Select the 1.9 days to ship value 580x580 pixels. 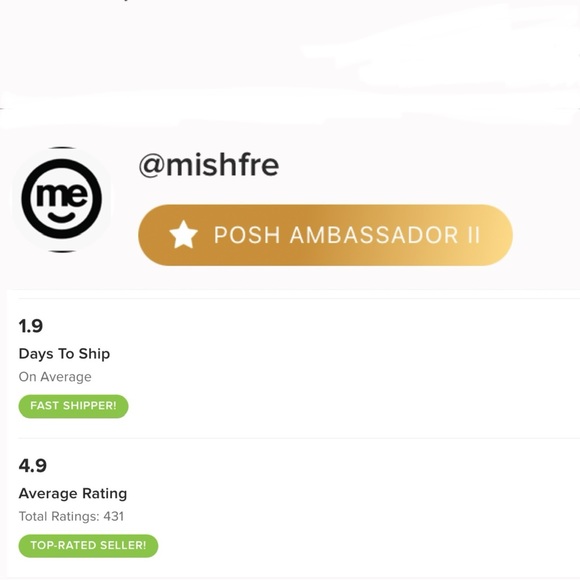tap(31, 326)
